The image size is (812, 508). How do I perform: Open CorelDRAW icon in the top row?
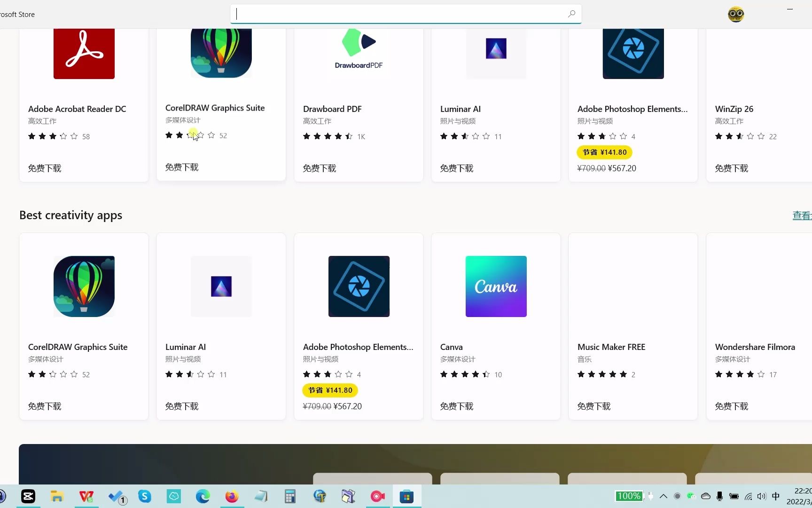221,53
